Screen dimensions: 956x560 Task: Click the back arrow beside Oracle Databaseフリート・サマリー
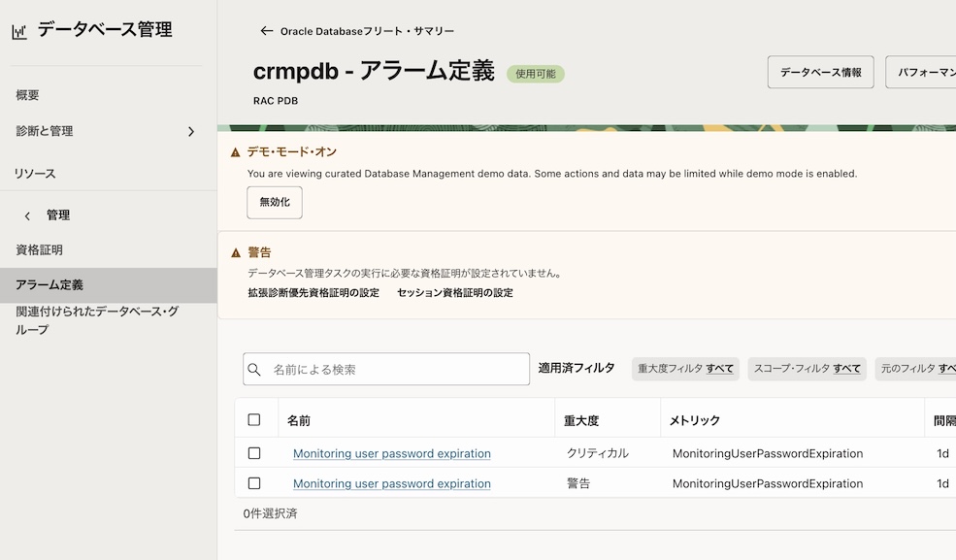(267, 31)
